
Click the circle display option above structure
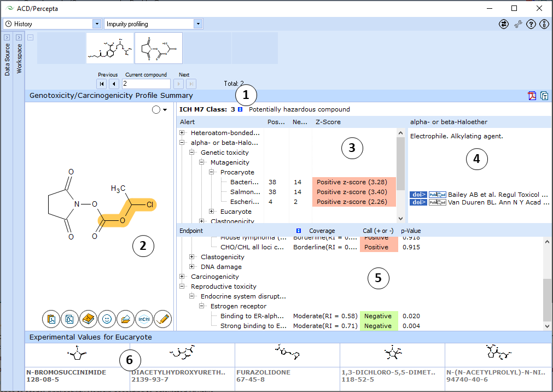156,110
